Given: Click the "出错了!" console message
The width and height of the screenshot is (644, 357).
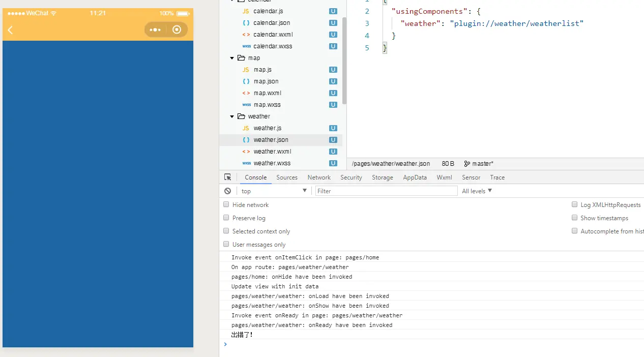Looking at the screenshot, I should (242, 335).
